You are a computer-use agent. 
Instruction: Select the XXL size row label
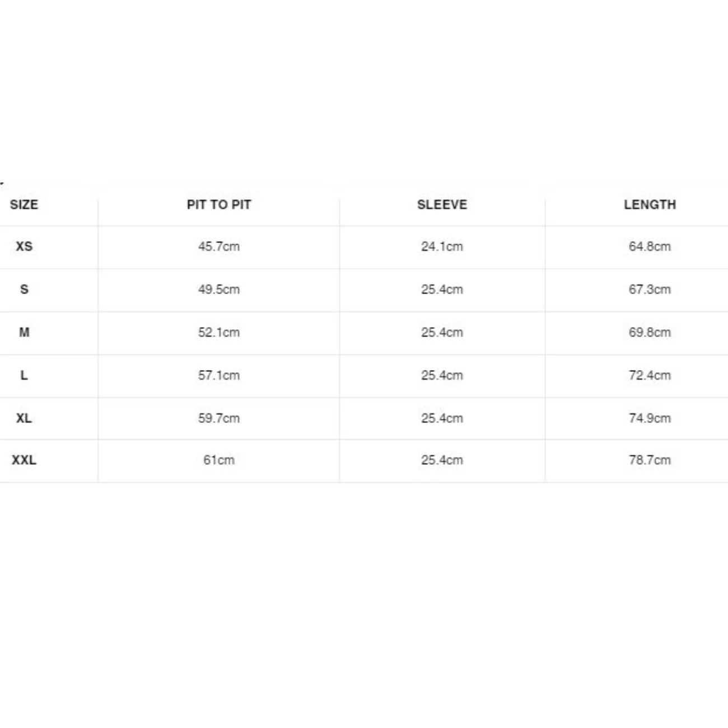[x=24, y=460]
